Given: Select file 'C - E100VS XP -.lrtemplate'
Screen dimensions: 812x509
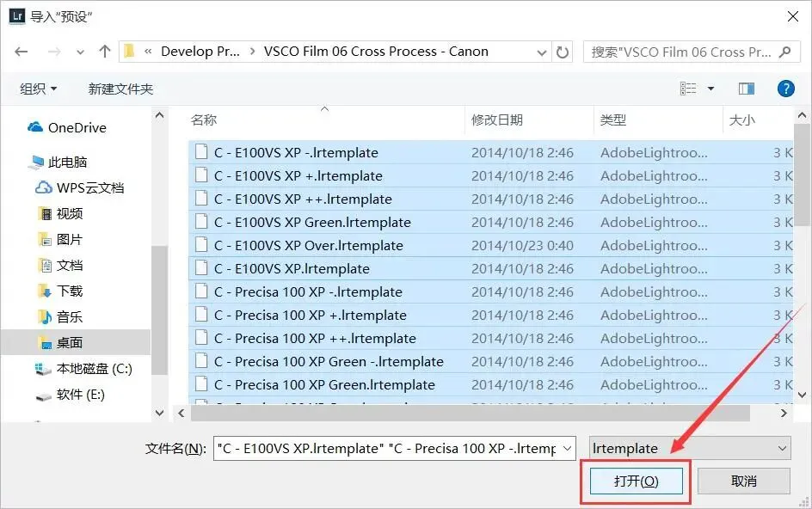Looking at the screenshot, I should pos(491,152).
